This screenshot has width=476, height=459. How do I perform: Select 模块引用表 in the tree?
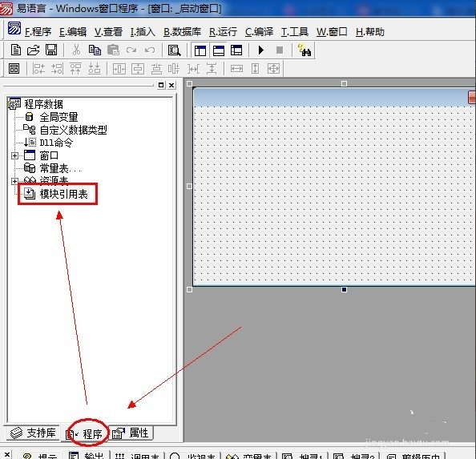coord(64,194)
